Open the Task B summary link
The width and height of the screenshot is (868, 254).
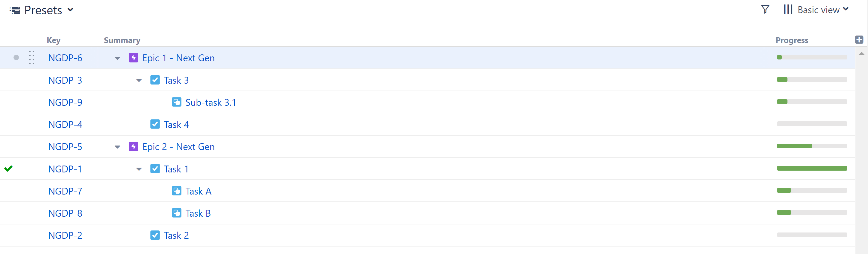(x=198, y=213)
